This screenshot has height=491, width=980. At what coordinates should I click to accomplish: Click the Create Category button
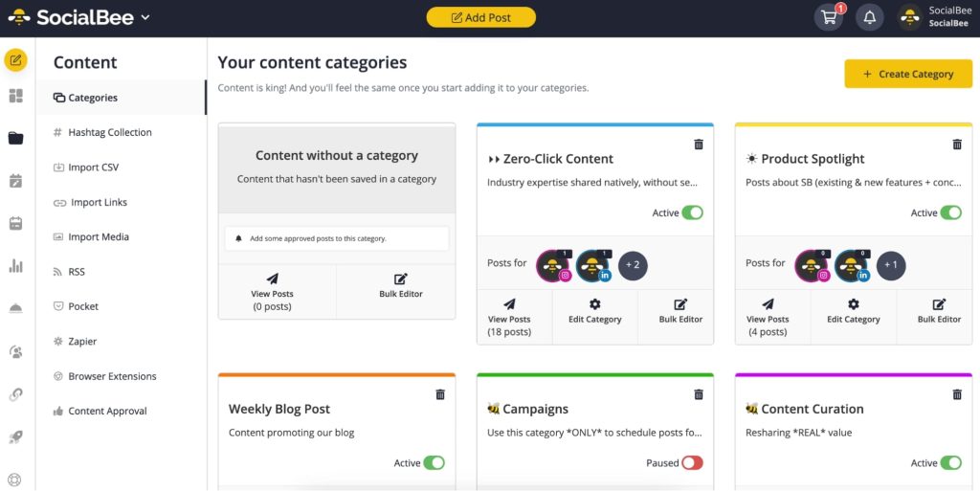(x=908, y=74)
